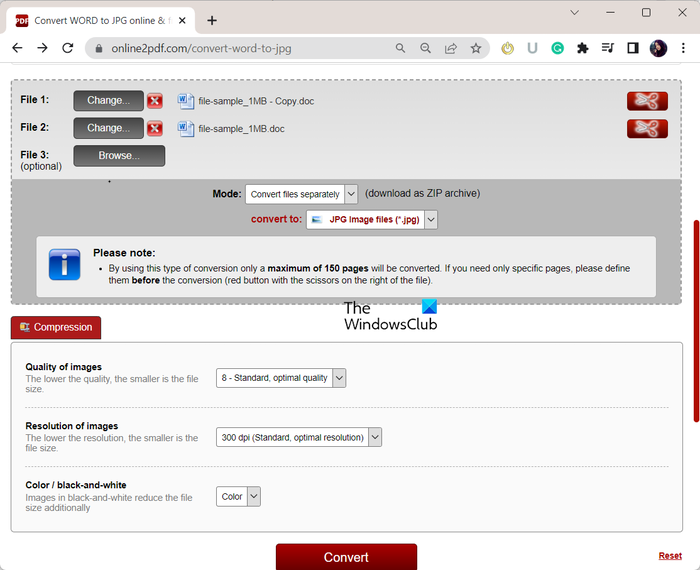Open the Grammarly extension
The width and height of the screenshot is (700, 570).
[x=557, y=48]
